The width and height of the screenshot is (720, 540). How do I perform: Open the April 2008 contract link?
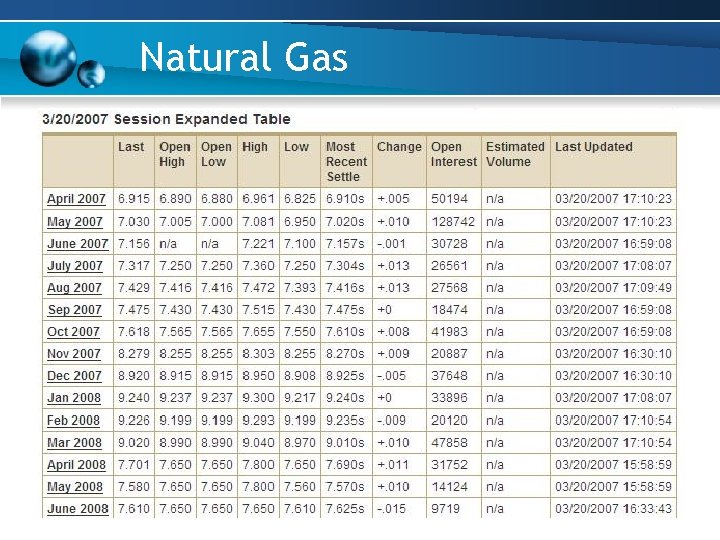pyautogui.click(x=76, y=465)
